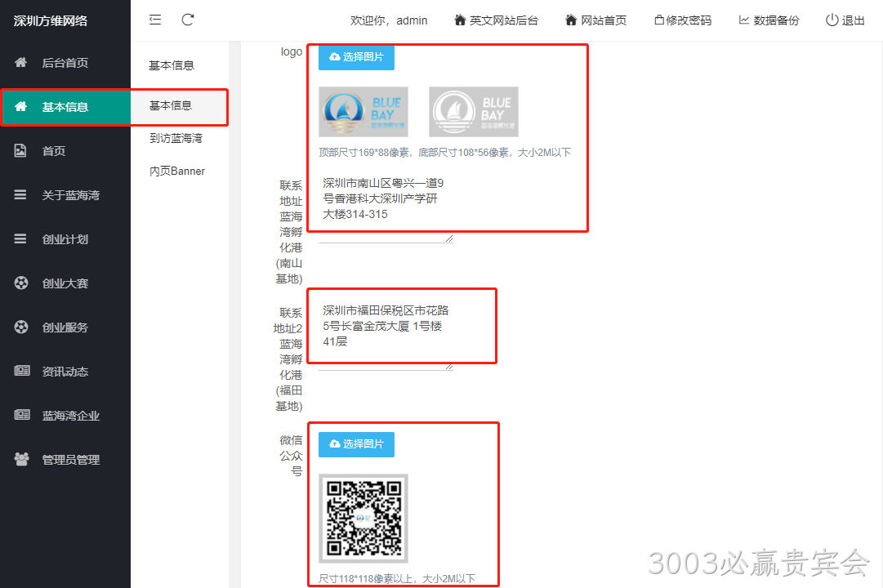
Task: Click the list icon next to 关于蓝海湾
Action: pyautogui.click(x=20, y=195)
